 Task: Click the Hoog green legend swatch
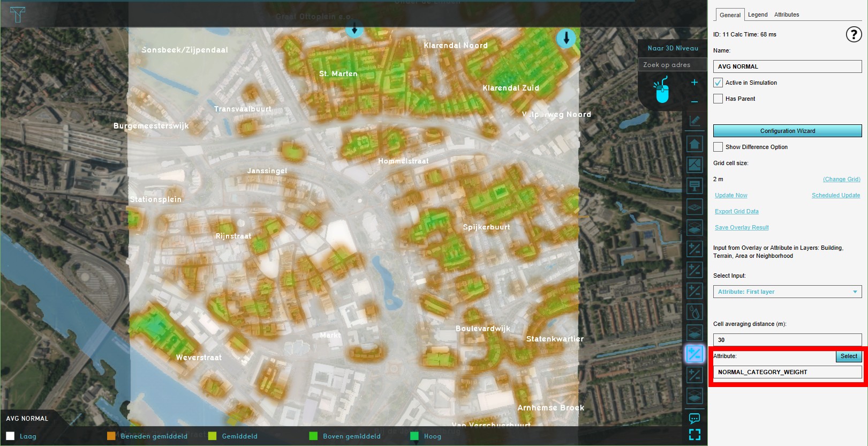coord(414,436)
